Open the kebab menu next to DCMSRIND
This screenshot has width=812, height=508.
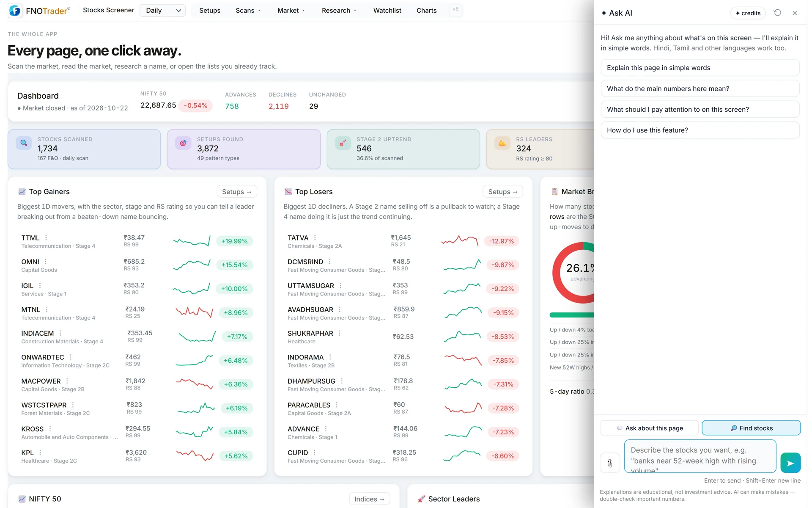pyautogui.click(x=330, y=262)
